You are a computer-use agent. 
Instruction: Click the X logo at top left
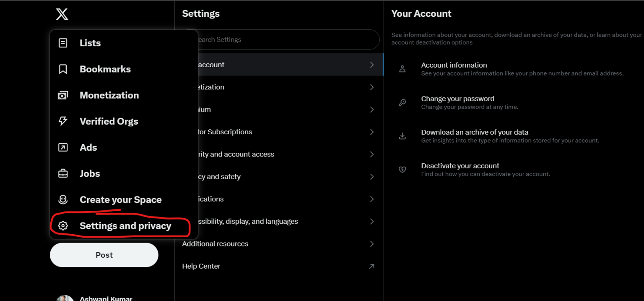[x=62, y=14]
